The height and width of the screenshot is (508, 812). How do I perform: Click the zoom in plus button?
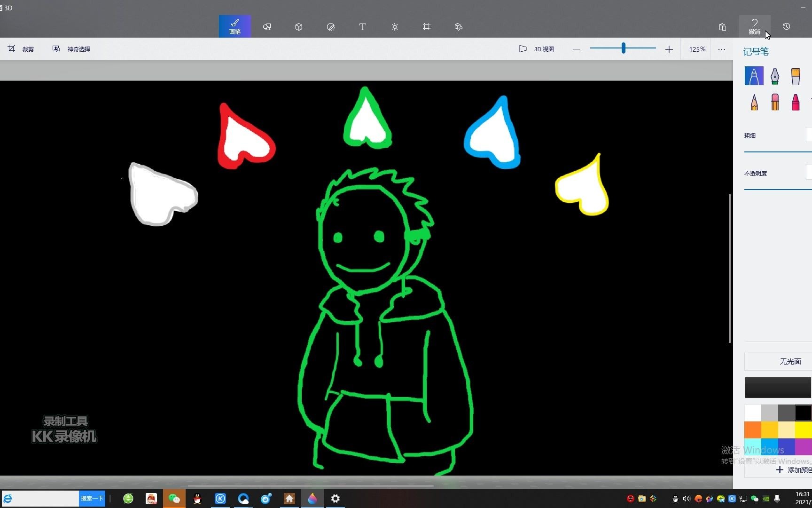669,49
